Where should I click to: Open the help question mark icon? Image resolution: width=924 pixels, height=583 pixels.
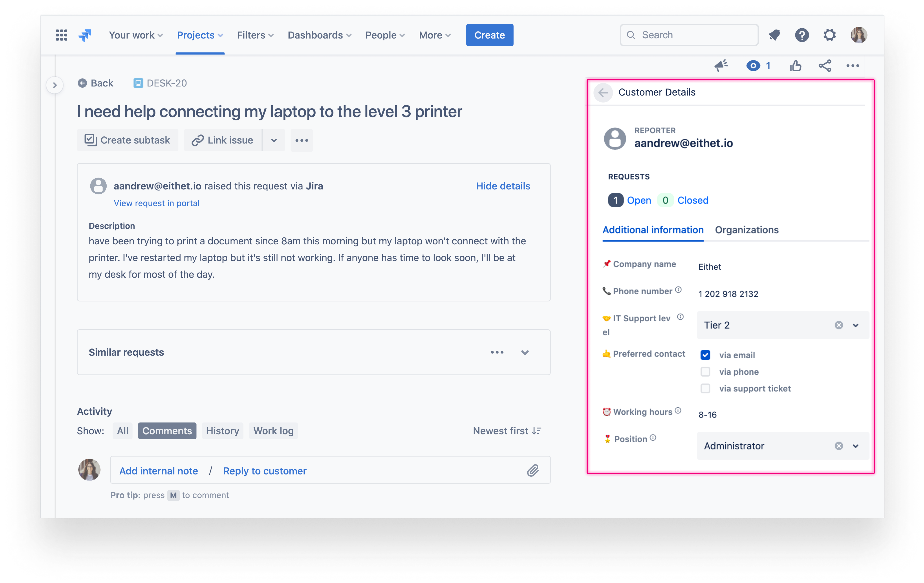point(802,35)
